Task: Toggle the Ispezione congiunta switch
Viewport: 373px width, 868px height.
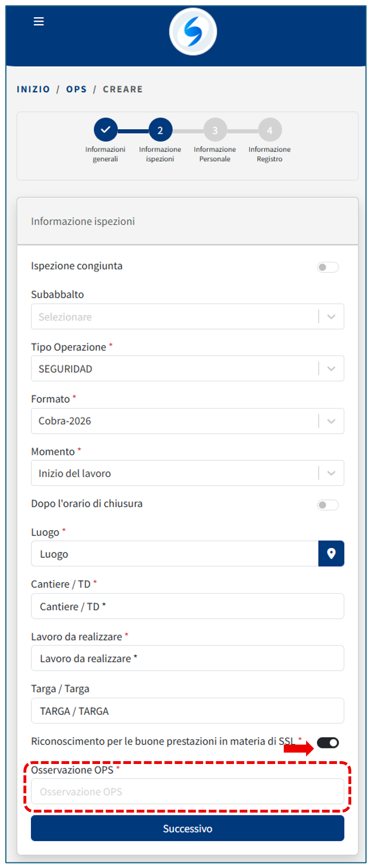Action: [x=328, y=267]
